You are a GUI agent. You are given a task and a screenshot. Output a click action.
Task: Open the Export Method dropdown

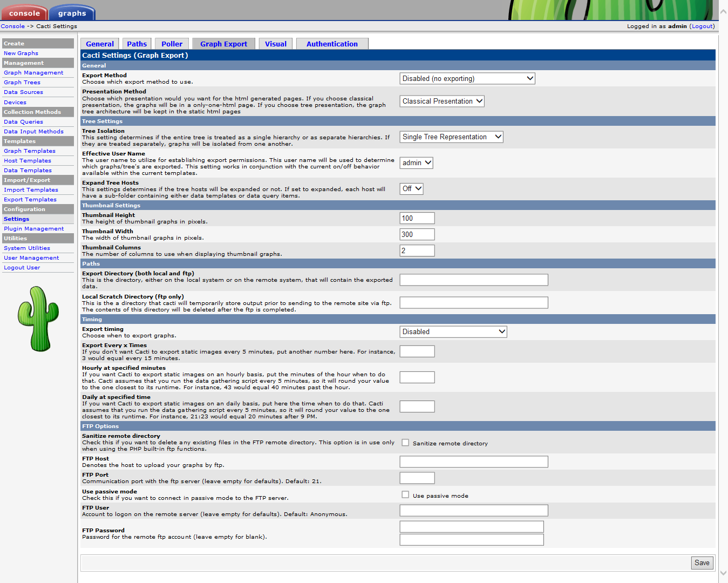[467, 78]
